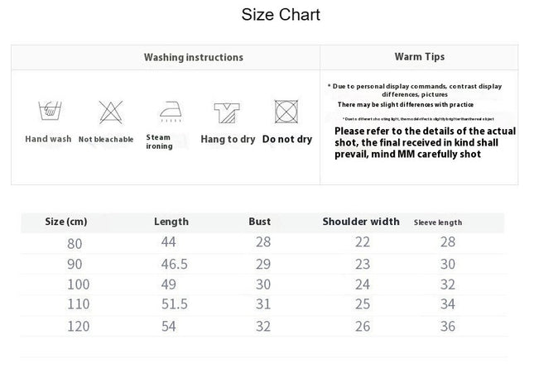
Task: Click the Hand wash basin icon
Action: 50,111
